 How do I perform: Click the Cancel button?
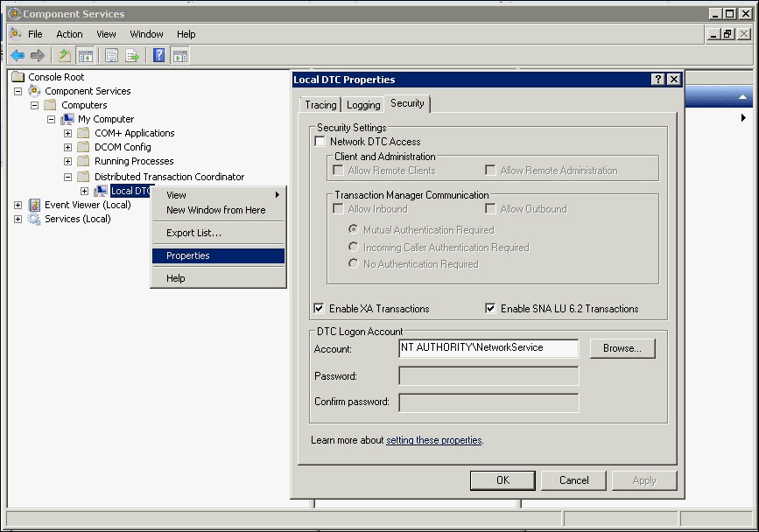(x=573, y=480)
